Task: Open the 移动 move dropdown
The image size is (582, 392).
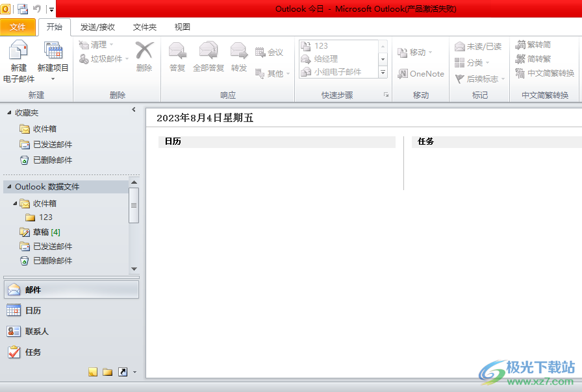Action: point(414,53)
